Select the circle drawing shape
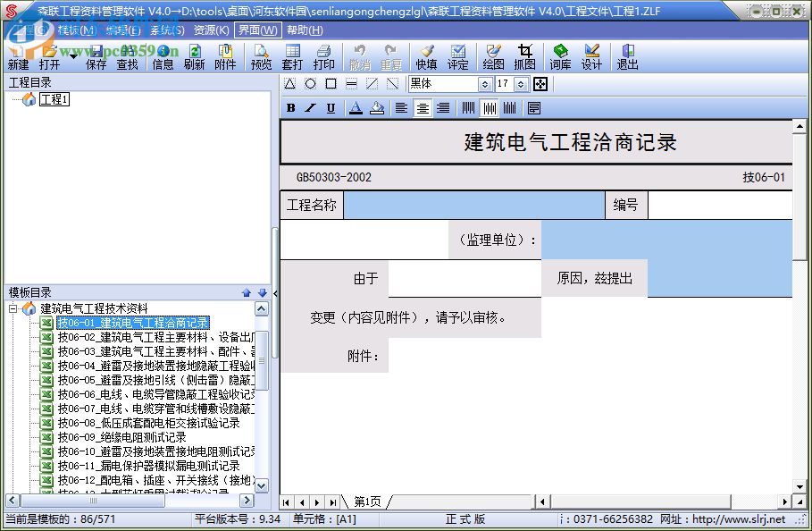Screen dimensions: 812x531 coord(309,84)
